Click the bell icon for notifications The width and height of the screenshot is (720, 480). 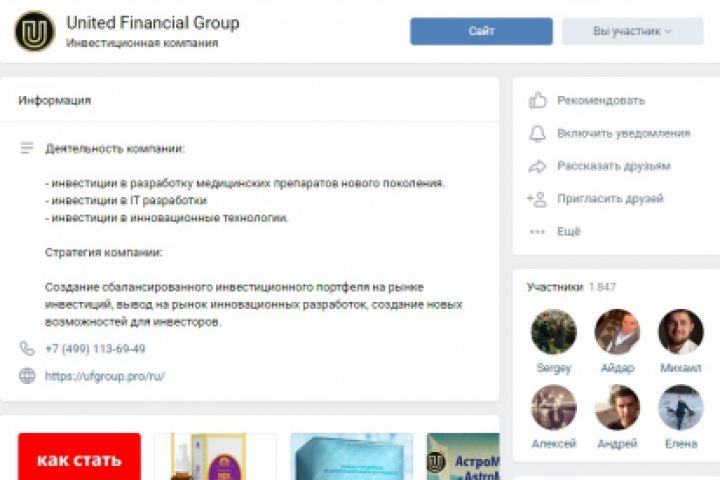tap(537, 133)
